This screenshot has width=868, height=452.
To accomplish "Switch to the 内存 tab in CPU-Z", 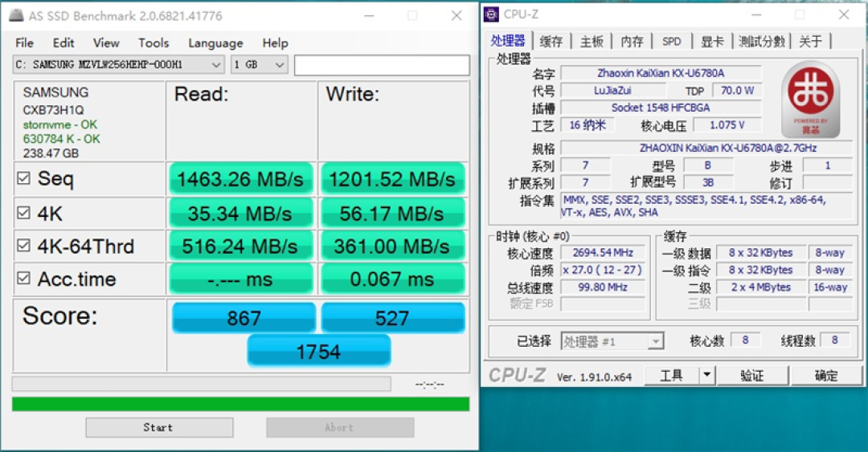I will (632, 41).
